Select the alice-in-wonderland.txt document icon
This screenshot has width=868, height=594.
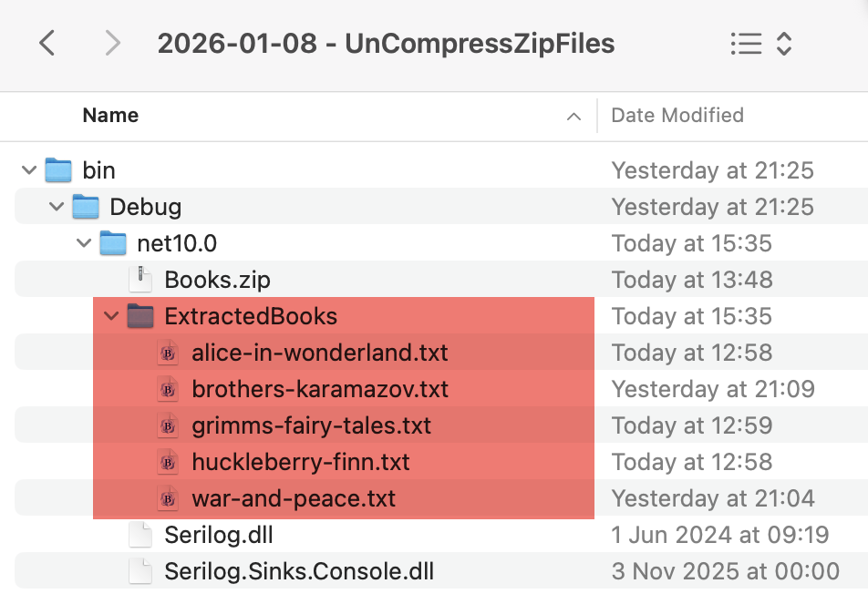pos(168,352)
